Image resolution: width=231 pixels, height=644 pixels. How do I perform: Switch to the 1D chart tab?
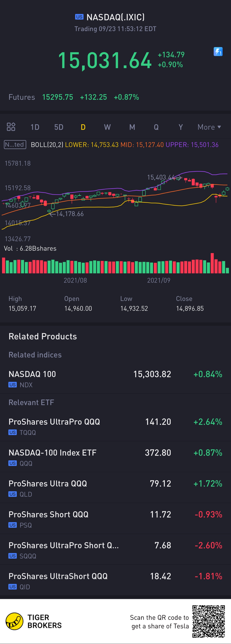click(35, 127)
